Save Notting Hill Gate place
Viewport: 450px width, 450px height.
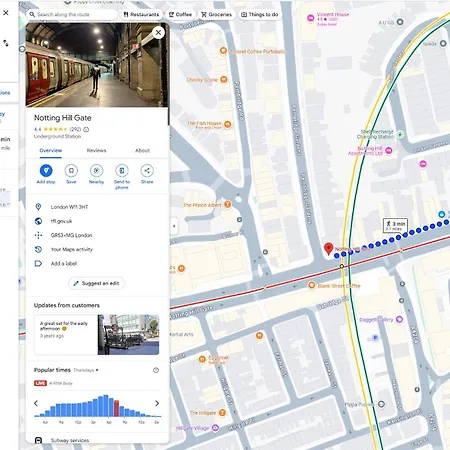click(x=71, y=170)
